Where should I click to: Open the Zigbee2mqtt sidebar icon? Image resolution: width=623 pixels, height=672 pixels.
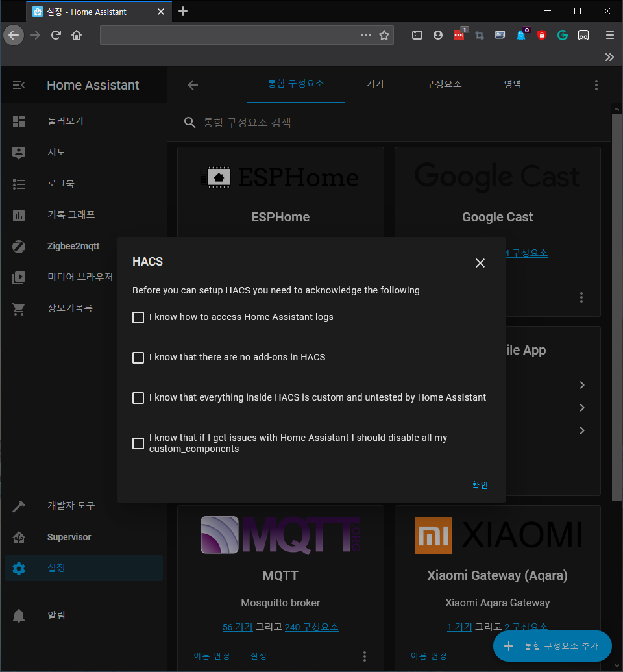(19, 247)
